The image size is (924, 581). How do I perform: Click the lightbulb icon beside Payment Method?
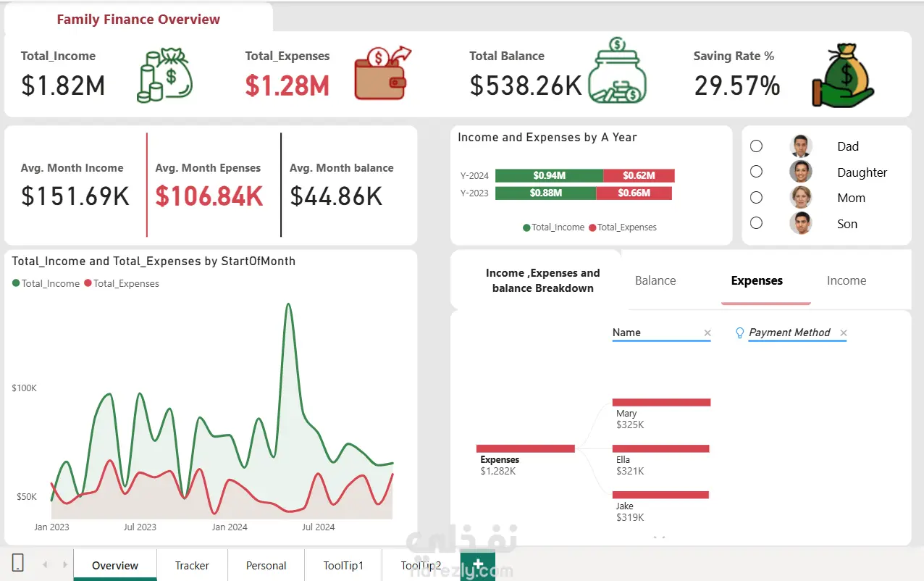point(739,333)
